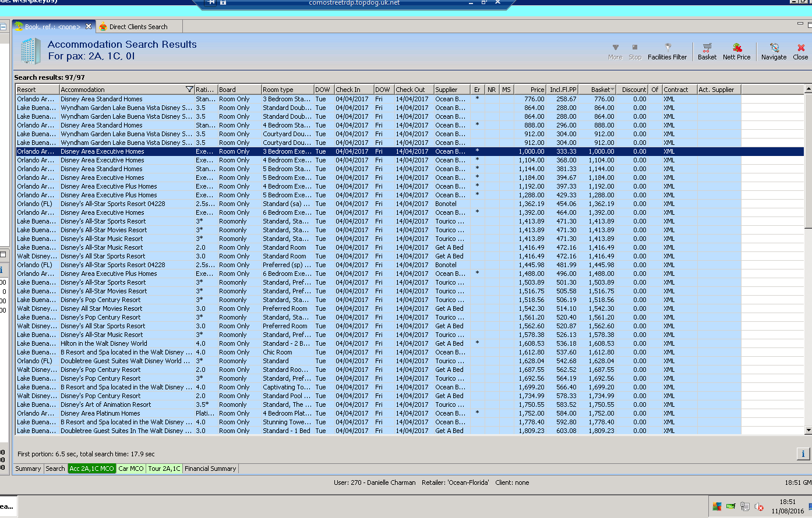Image resolution: width=812 pixels, height=518 pixels.
Task: Sort by the Supplier column header
Action: coord(452,90)
